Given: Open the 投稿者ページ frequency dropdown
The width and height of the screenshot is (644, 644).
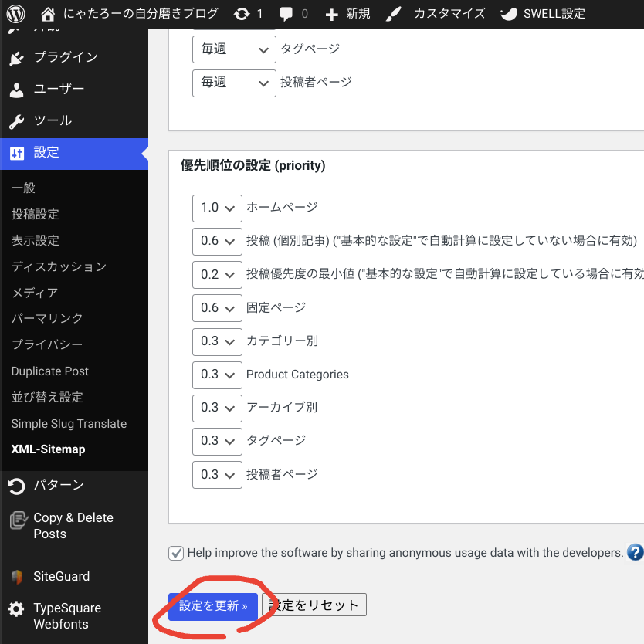Looking at the screenshot, I should click(x=234, y=82).
